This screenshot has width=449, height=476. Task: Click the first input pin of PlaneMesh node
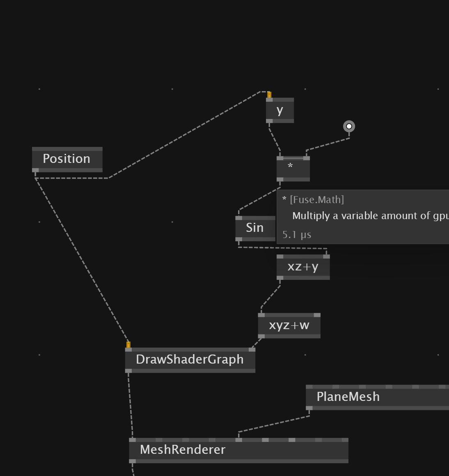tap(309, 387)
